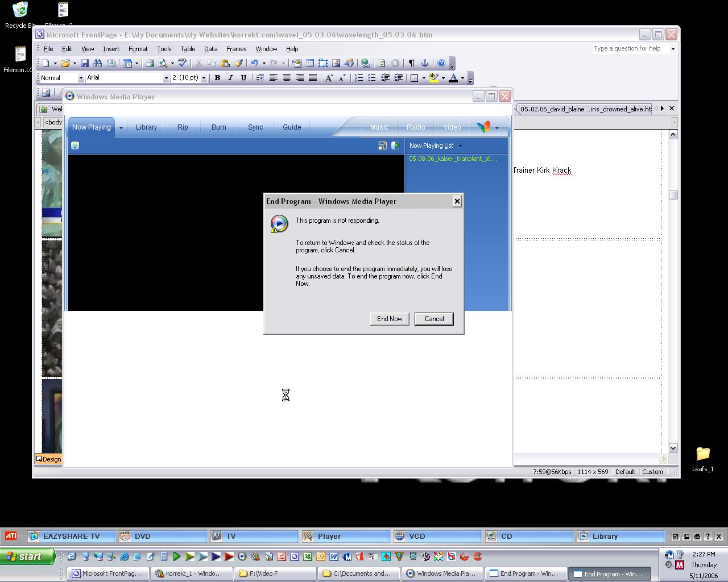This screenshot has height=582, width=728.
Task: Click the Numbering list icon
Action: pyautogui.click(x=359, y=78)
